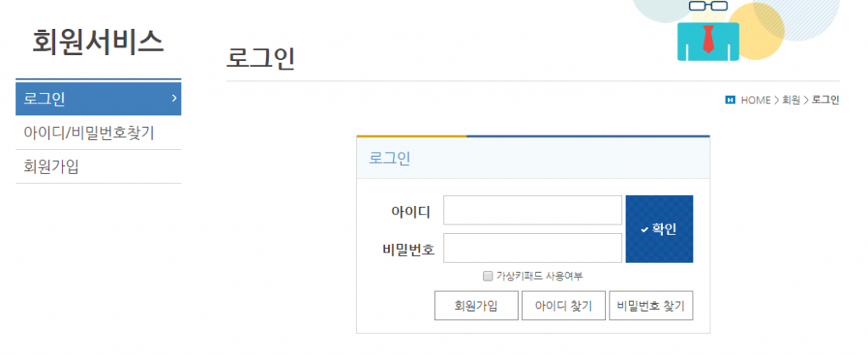Screen dimensions: 868x355
Task: Click the 로그인 header of the login box
Action: (x=390, y=158)
